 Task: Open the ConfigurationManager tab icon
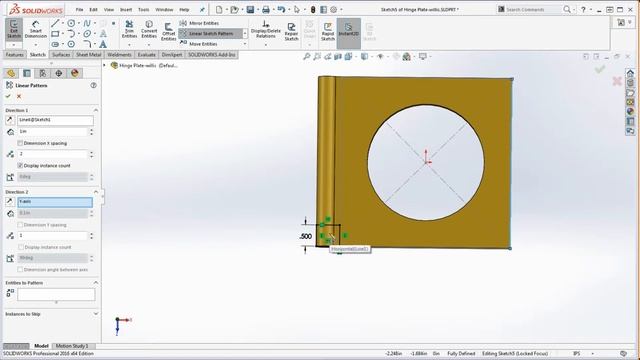tap(42, 73)
